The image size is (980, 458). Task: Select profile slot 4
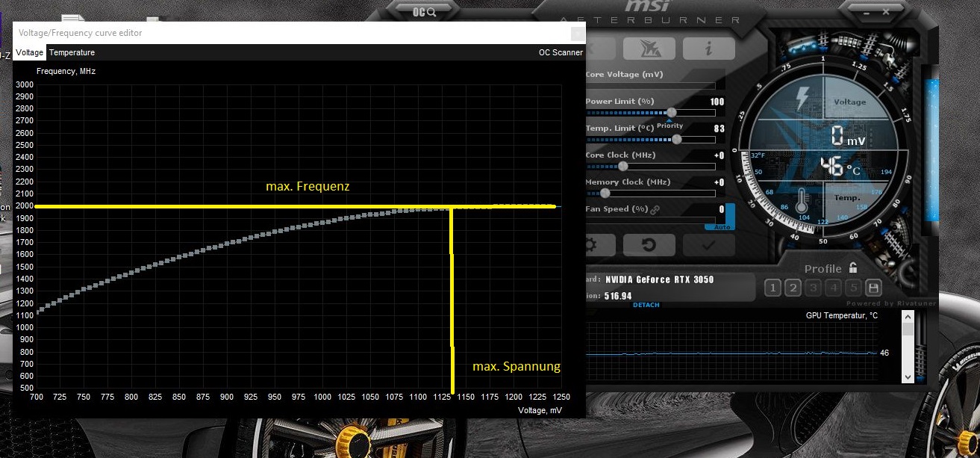point(834,288)
